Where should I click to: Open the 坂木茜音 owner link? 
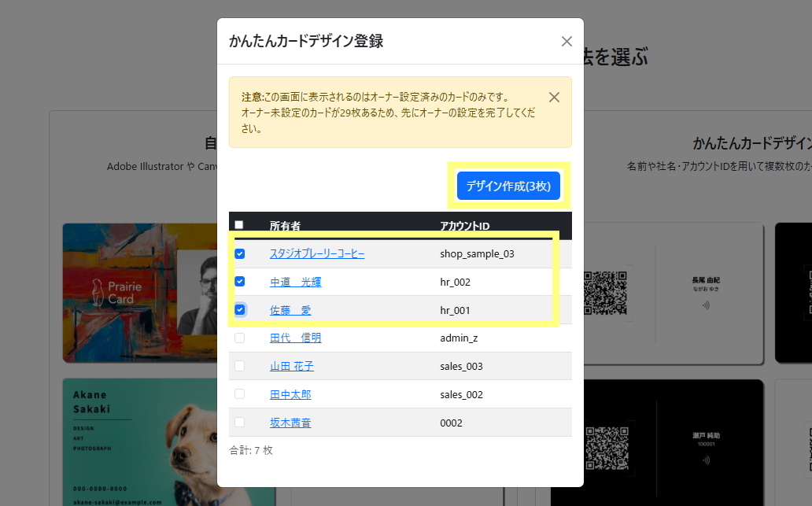pyautogui.click(x=290, y=423)
